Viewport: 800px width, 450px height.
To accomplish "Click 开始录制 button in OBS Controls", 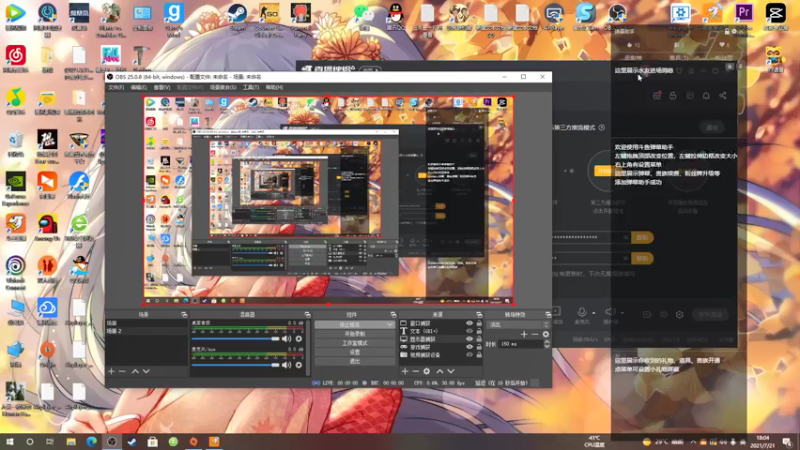I will coord(355,334).
